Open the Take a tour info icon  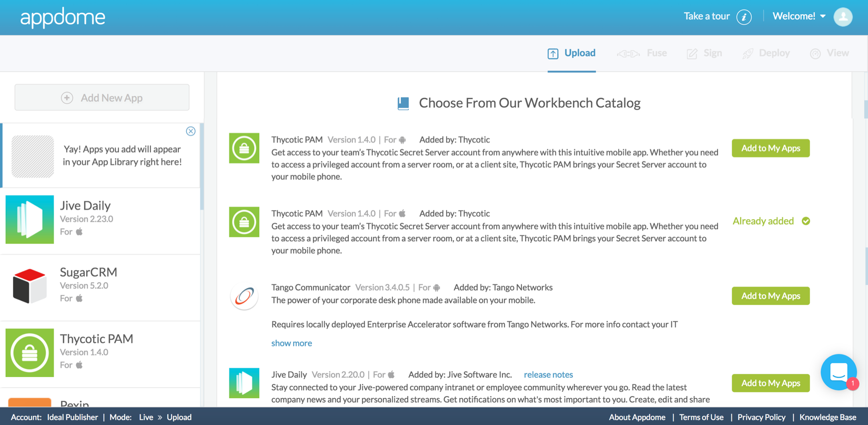[744, 17]
